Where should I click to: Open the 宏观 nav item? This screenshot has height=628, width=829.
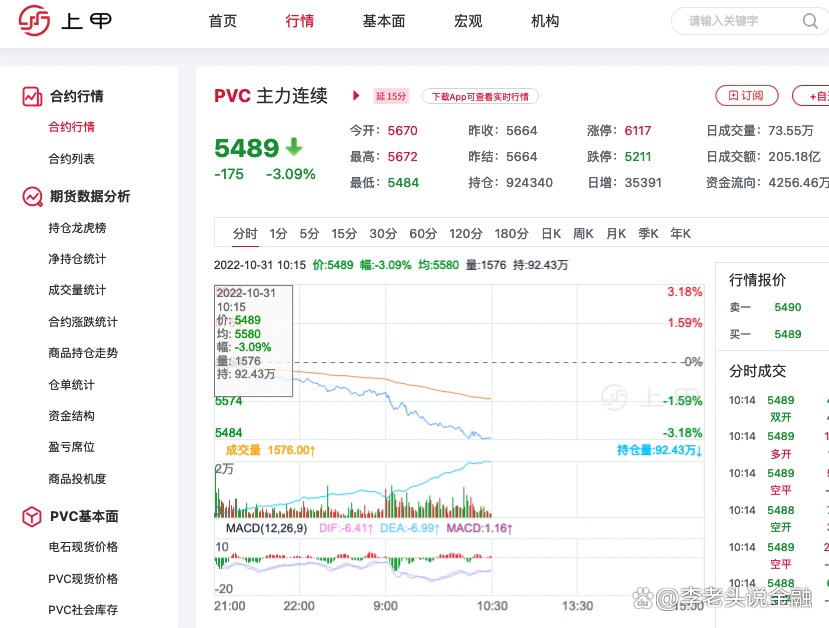pos(468,21)
